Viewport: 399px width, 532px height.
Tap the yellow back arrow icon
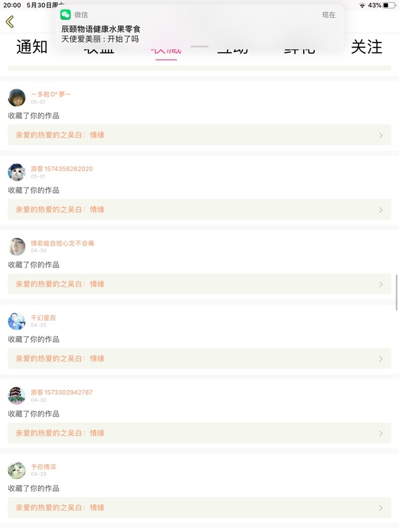[9, 22]
